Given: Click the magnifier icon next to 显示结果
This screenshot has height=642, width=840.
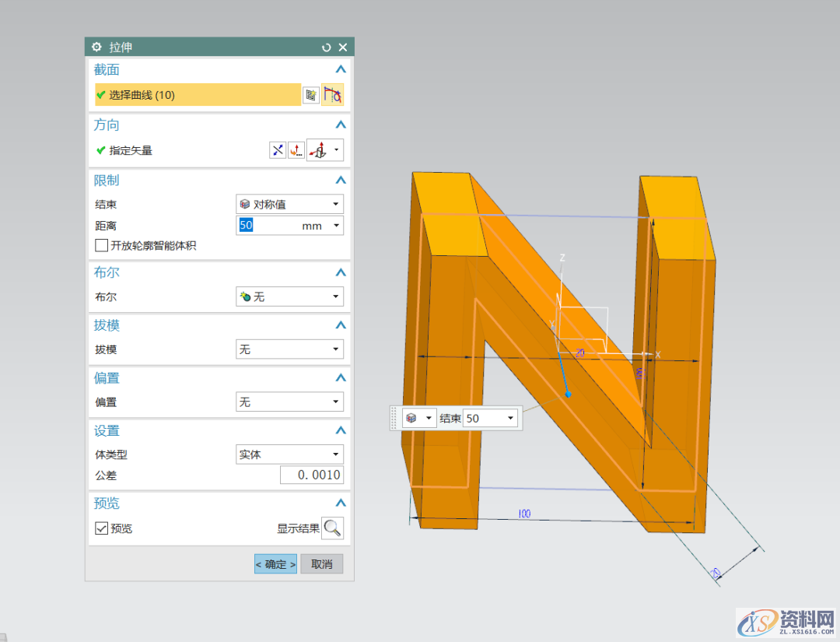Looking at the screenshot, I should click(332, 528).
